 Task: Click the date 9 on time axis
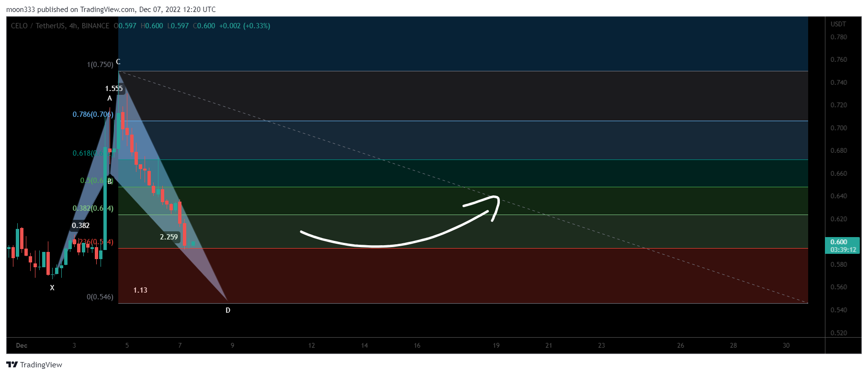233,345
